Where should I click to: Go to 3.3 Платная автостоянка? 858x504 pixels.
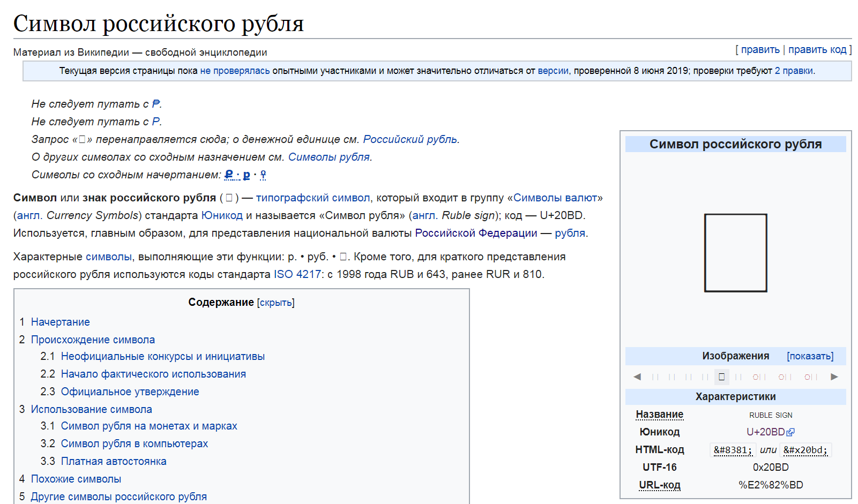pyautogui.click(x=114, y=461)
